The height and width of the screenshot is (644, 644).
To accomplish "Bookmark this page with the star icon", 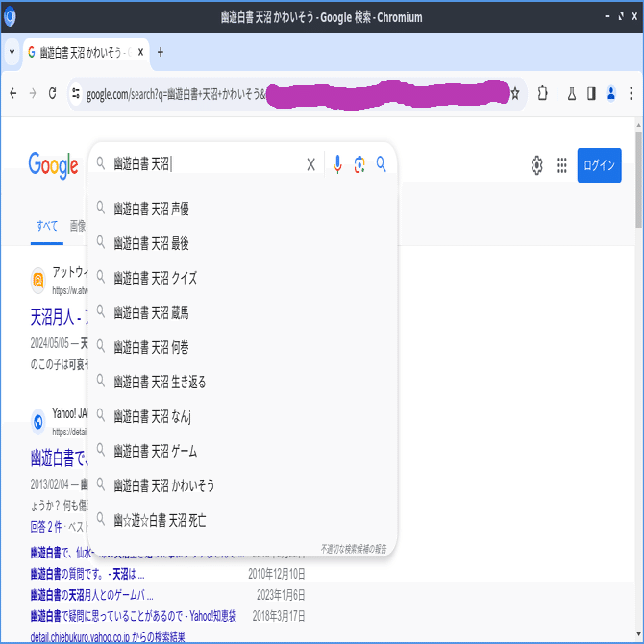I will pyautogui.click(x=515, y=93).
